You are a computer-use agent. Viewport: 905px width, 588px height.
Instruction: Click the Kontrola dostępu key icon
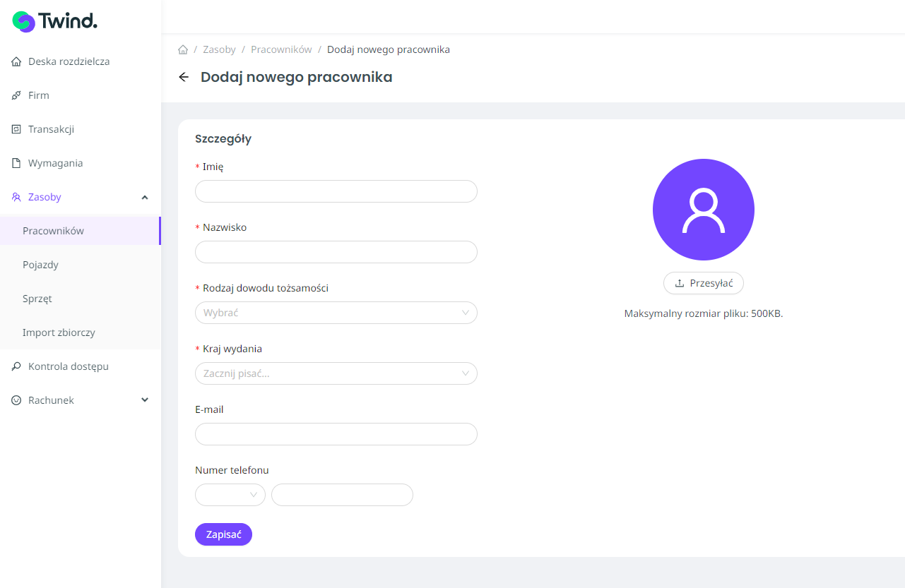coord(17,366)
